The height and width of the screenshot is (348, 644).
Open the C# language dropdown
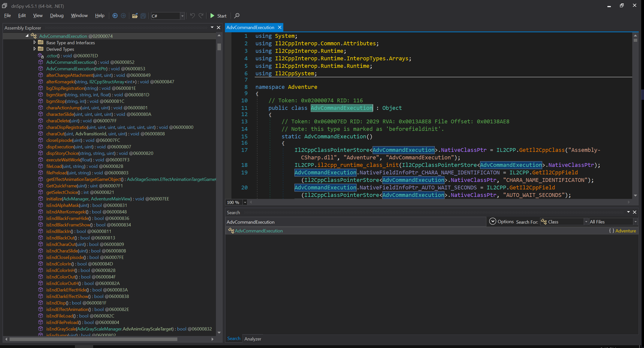[x=182, y=16]
